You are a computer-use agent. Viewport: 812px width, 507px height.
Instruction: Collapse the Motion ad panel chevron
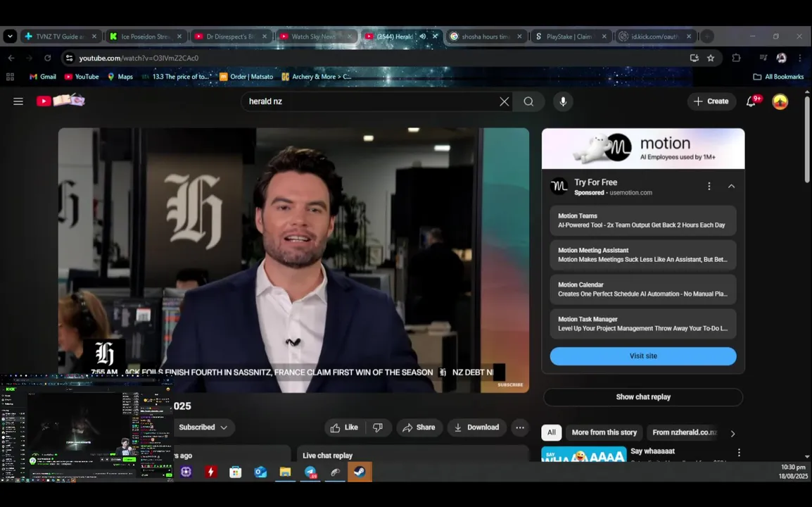tap(731, 186)
